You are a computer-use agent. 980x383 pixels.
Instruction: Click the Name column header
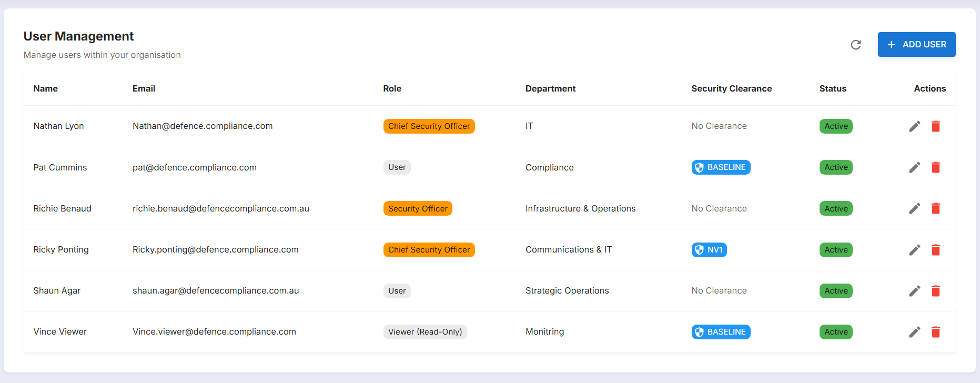[x=46, y=88]
